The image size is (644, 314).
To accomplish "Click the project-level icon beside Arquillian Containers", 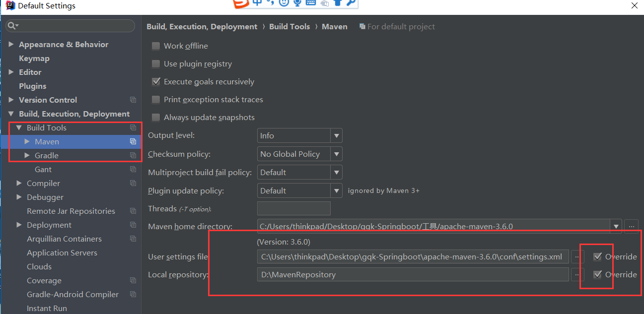I will [x=133, y=239].
